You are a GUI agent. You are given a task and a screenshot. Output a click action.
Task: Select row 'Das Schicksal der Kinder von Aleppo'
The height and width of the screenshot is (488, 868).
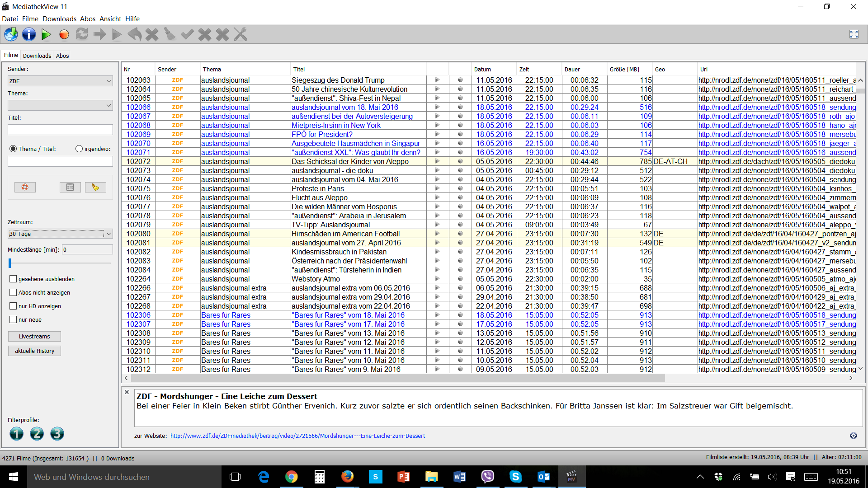point(489,161)
